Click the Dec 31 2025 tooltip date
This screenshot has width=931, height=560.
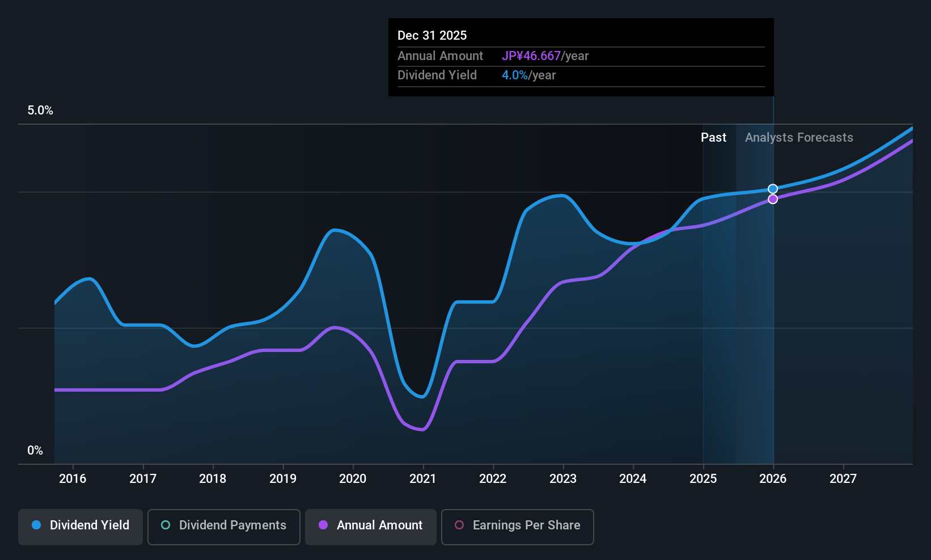432,36
